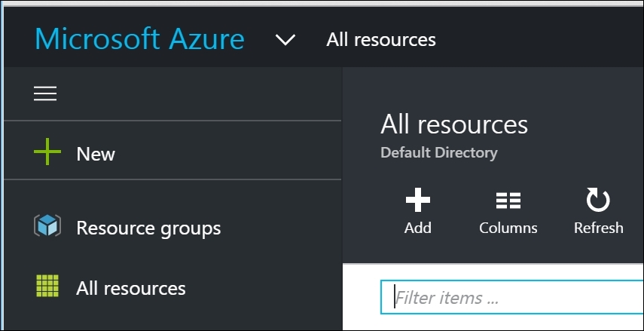
Task: Click the All resources blade heading
Action: point(454,124)
